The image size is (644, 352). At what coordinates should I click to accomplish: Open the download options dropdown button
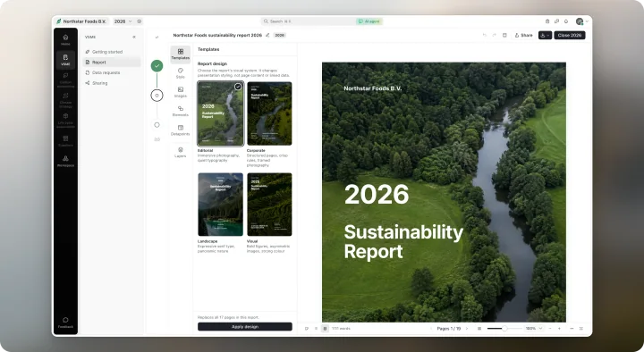(545, 35)
